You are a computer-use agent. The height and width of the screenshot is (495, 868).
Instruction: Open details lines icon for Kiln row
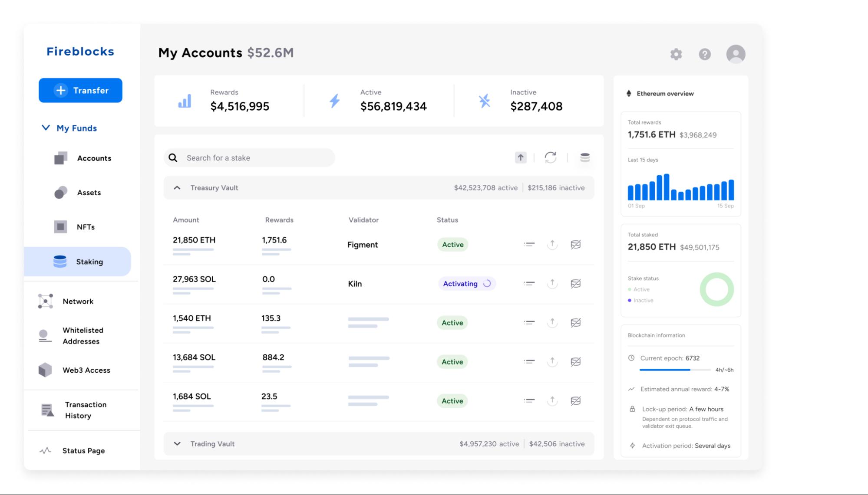tap(529, 284)
